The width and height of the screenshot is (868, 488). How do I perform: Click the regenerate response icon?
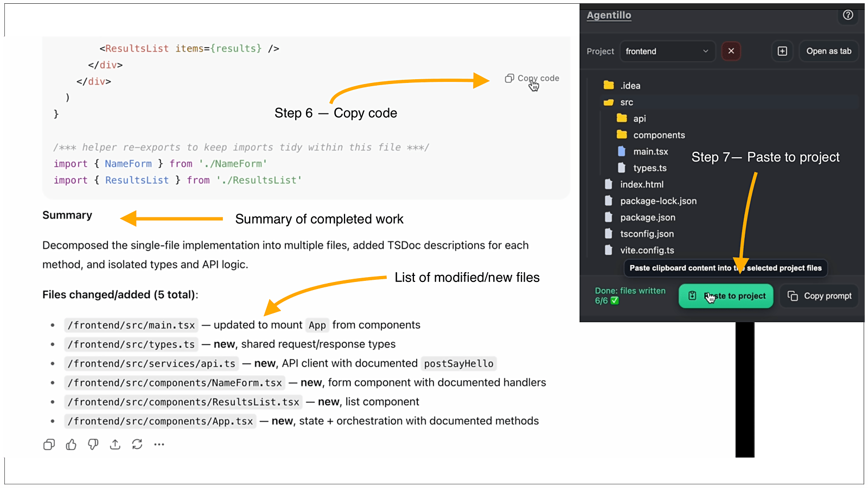137,445
